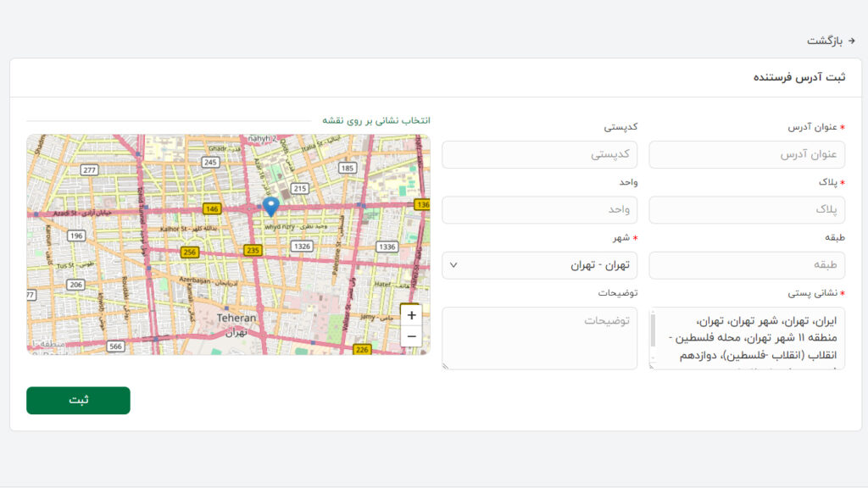Open the شهر city dropdown
This screenshot has width=868, height=488.
coord(539,265)
